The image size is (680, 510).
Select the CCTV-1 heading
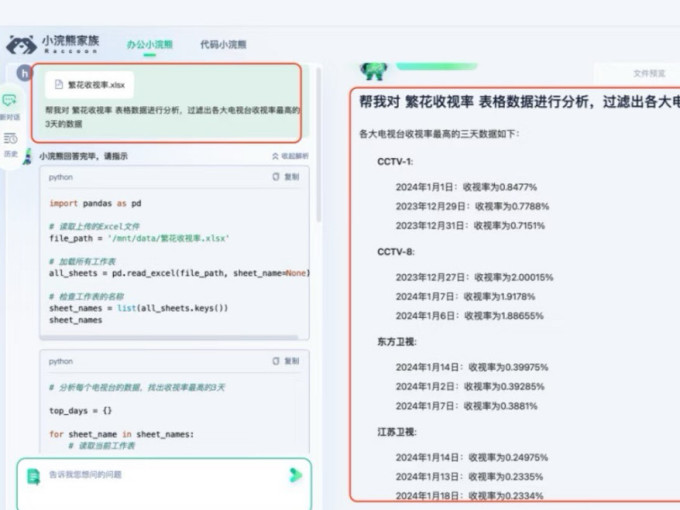pos(395,162)
